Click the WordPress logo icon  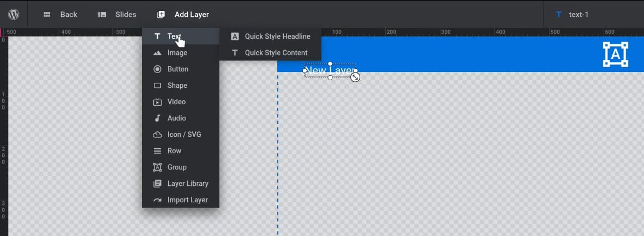click(14, 14)
